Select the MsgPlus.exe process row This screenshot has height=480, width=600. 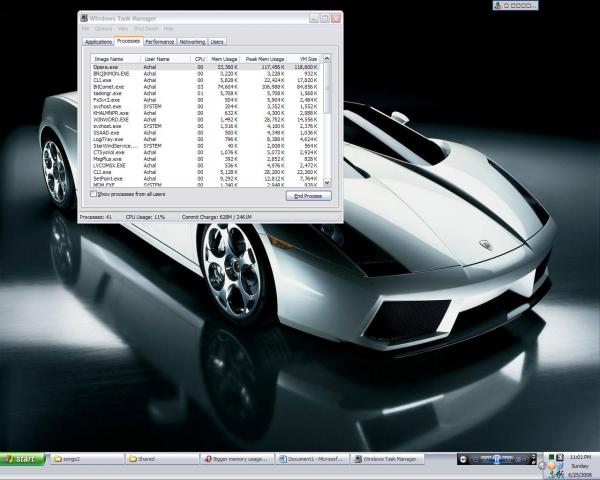[x=207, y=159]
